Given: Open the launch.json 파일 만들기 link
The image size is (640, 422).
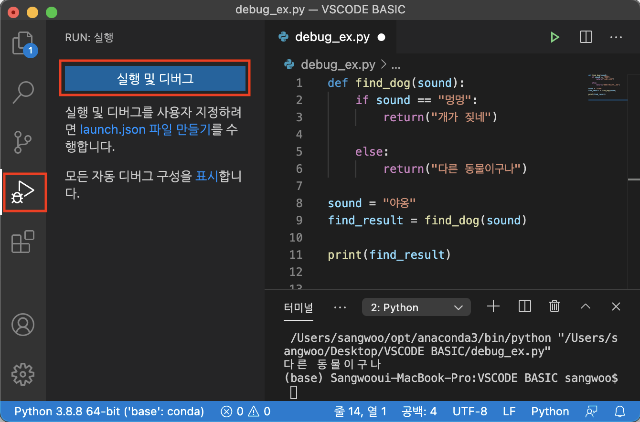Looking at the screenshot, I should (x=145, y=129).
